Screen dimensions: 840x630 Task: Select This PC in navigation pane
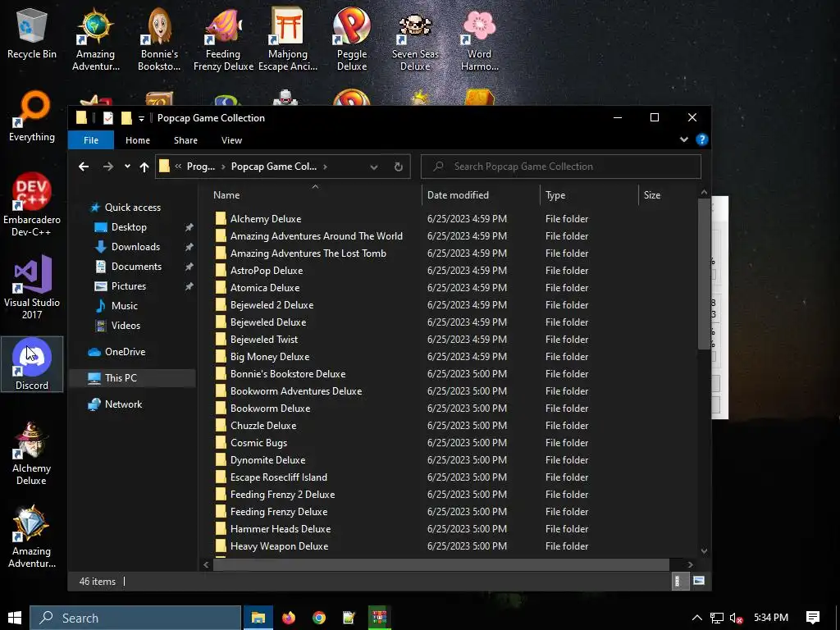point(133,377)
